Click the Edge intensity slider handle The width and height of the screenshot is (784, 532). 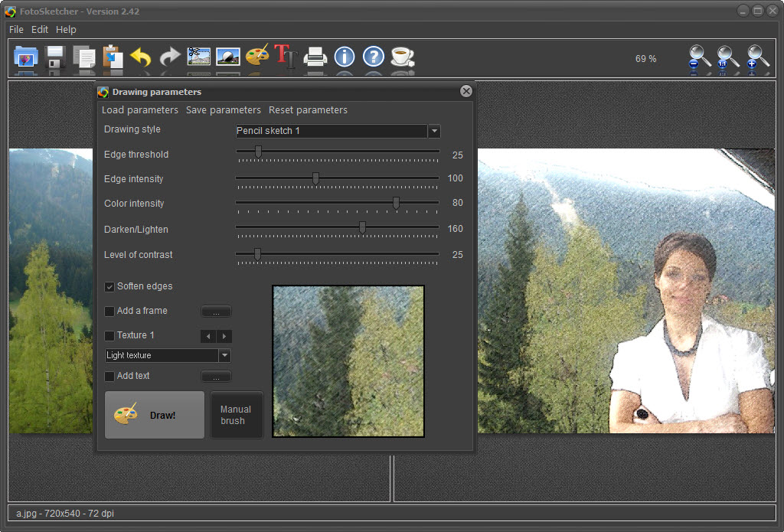pos(315,178)
